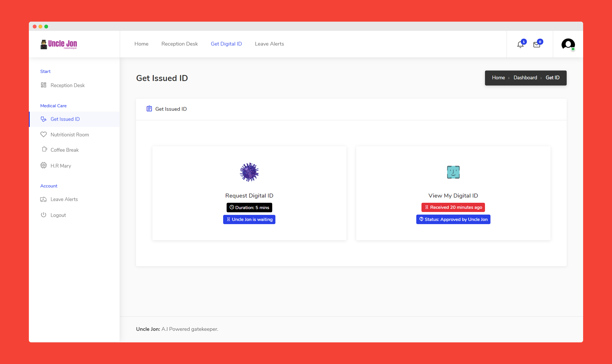Viewport: 612px width, 364px height.
Task: Click the face ID icon for View My Digital ID
Action: pyautogui.click(x=453, y=172)
